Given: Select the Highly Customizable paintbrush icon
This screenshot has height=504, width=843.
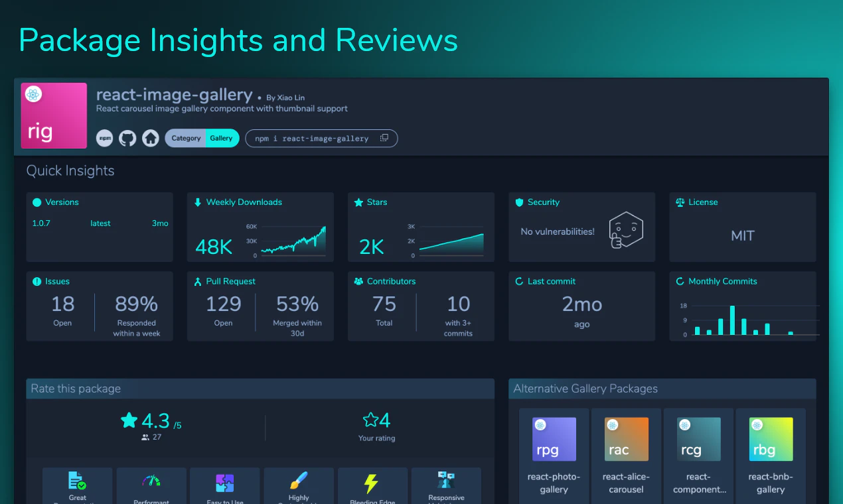Looking at the screenshot, I should coord(299,481).
